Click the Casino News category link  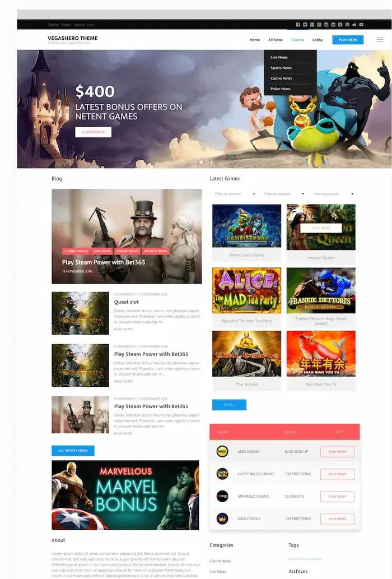coord(220,561)
